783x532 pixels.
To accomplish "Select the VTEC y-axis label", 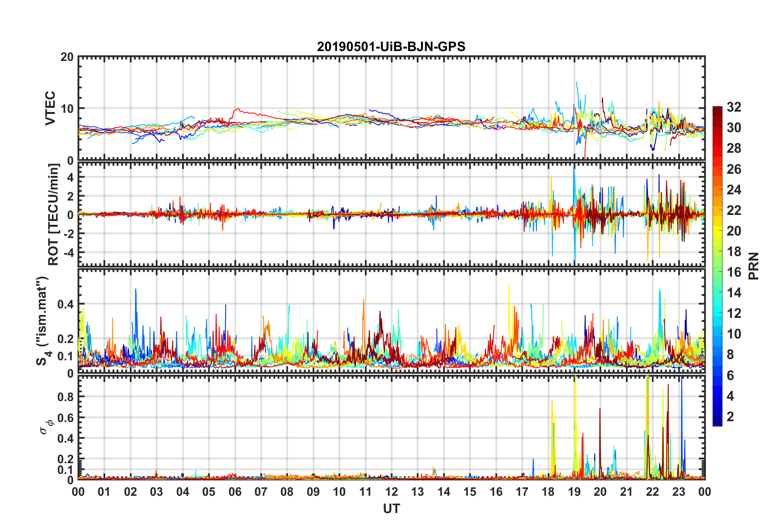I will pos(50,108).
